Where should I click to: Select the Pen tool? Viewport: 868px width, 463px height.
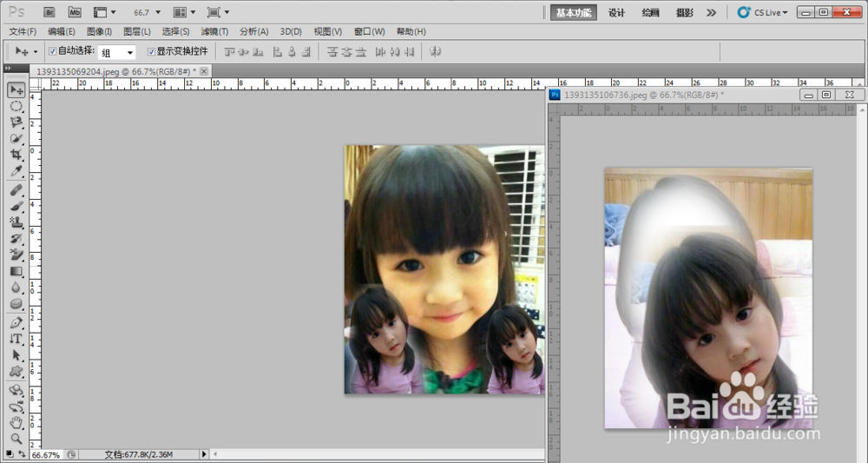coord(16,323)
